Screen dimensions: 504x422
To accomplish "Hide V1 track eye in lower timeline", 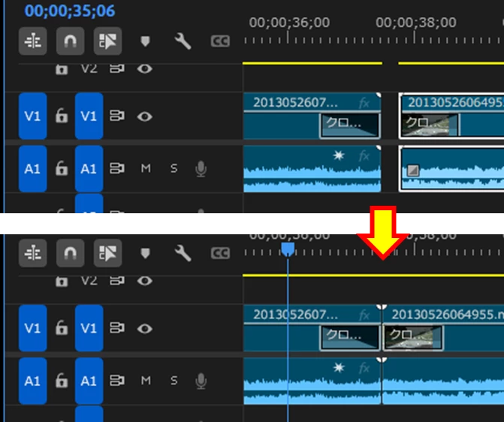I will point(145,328).
